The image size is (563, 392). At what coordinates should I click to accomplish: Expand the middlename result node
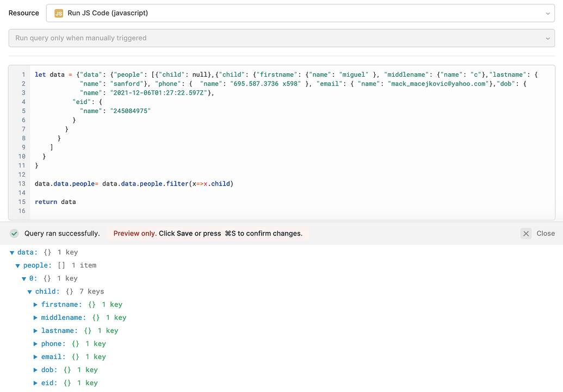35,318
